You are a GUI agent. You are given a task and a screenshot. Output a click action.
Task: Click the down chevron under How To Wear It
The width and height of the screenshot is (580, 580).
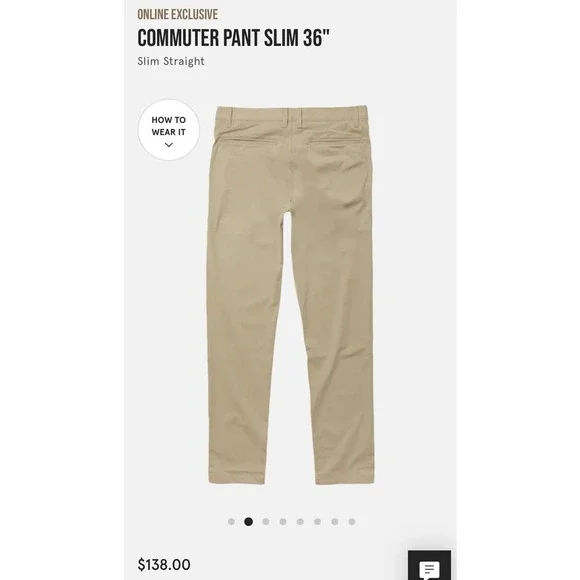(x=169, y=145)
